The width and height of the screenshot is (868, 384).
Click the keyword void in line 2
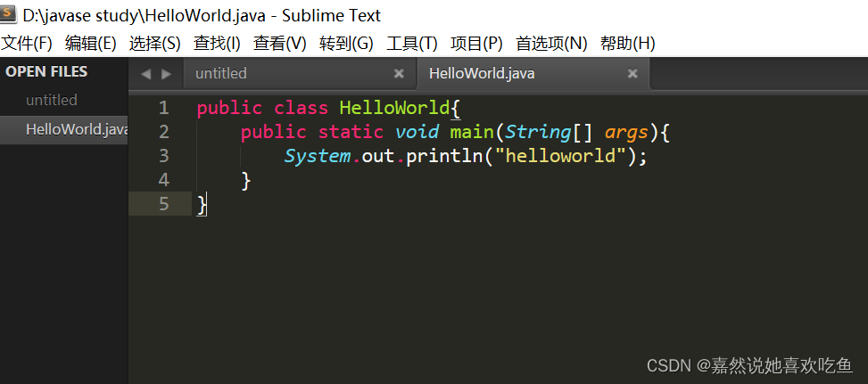click(417, 132)
